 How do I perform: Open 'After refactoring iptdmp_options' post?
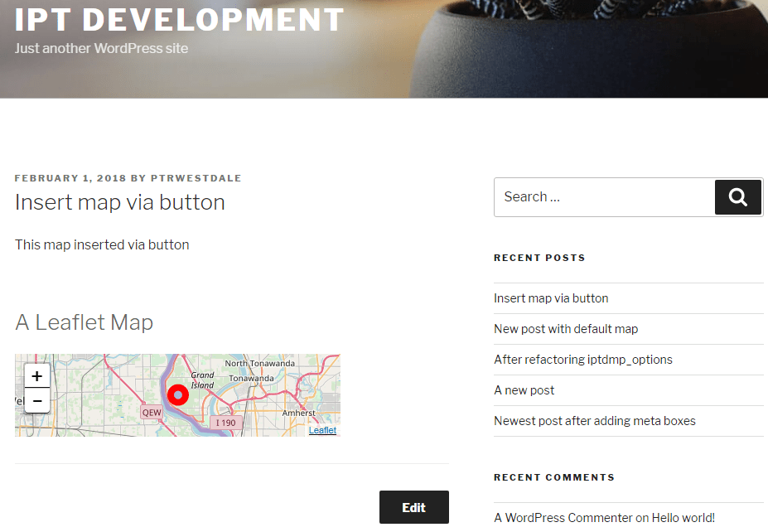click(x=582, y=359)
